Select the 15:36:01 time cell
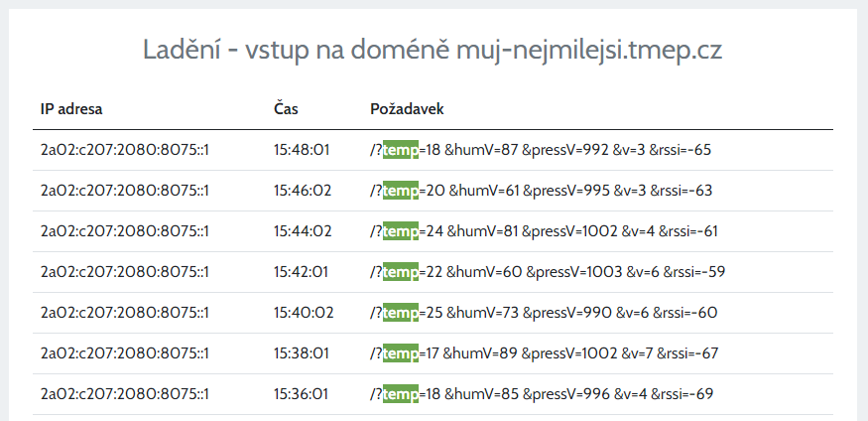Viewport: 868px width, 421px height. click(302, 394)
